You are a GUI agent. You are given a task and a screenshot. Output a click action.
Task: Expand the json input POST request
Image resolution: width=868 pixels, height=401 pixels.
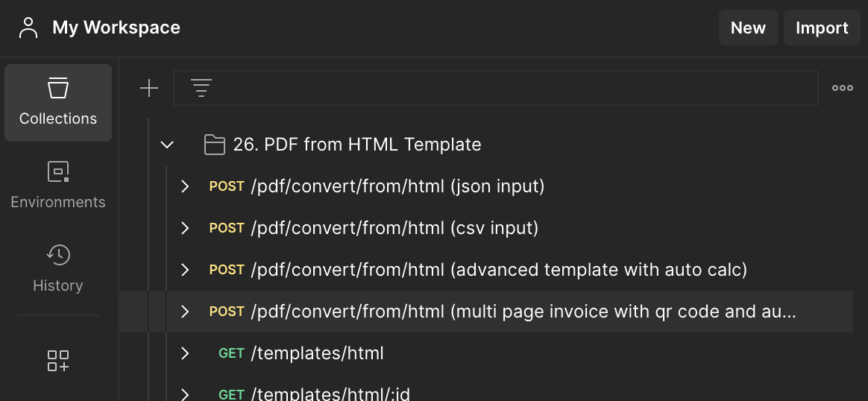(185, 186)
